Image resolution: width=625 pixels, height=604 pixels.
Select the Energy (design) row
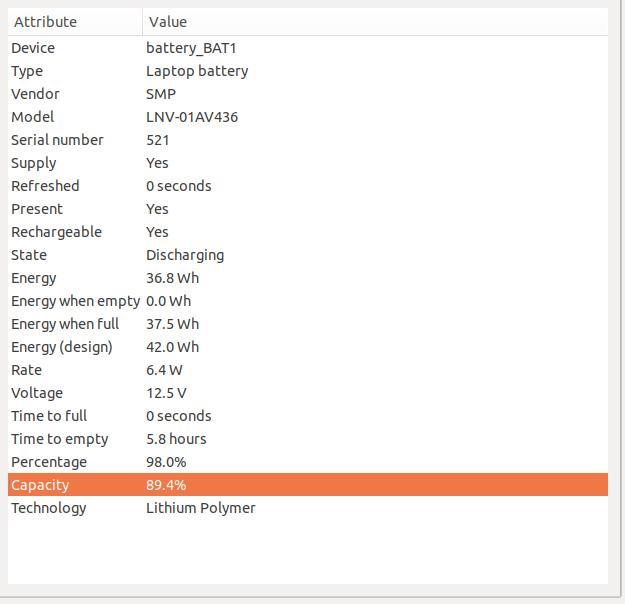[x=308, y=347]
